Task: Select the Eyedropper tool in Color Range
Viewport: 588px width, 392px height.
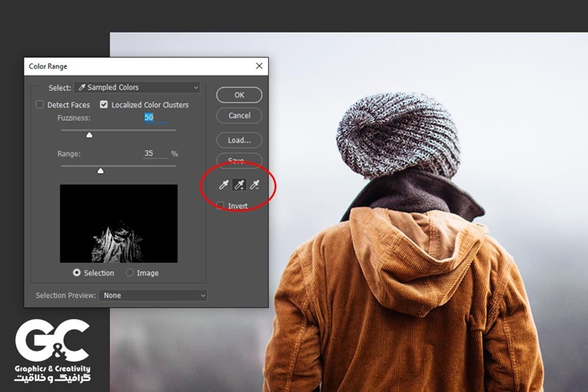Action: click(224, 185)
